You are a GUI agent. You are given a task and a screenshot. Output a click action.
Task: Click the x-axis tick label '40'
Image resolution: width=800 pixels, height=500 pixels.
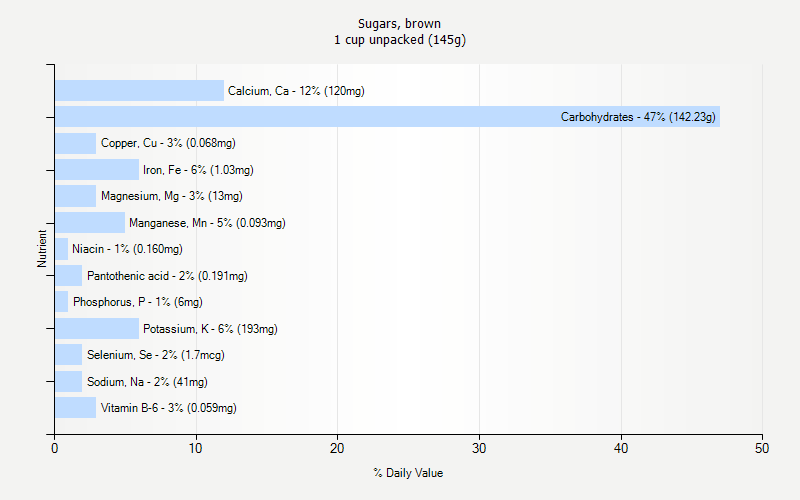click(x=621, y=448)
